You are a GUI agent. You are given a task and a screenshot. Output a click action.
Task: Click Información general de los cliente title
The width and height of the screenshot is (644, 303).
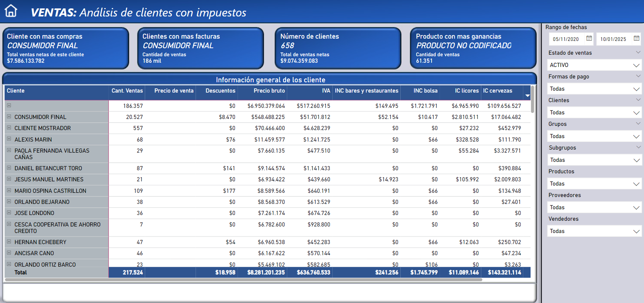coord(270,80)
